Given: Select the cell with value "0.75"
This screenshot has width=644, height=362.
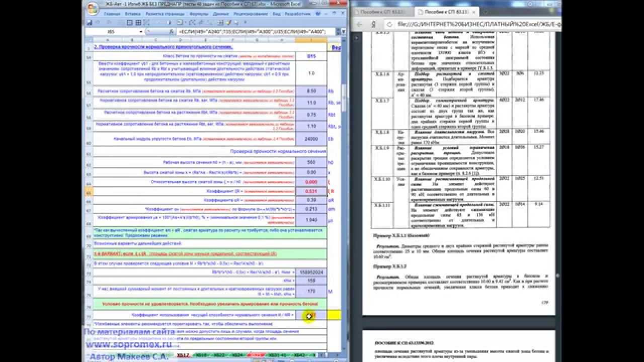Looking at the screenshot, I should (x=311, y=114).
